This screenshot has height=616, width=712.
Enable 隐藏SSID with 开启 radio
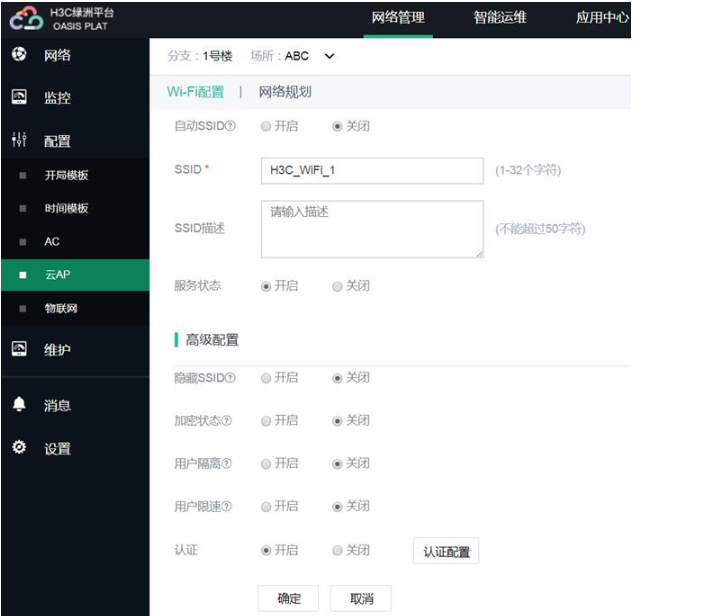click(266, 378)
